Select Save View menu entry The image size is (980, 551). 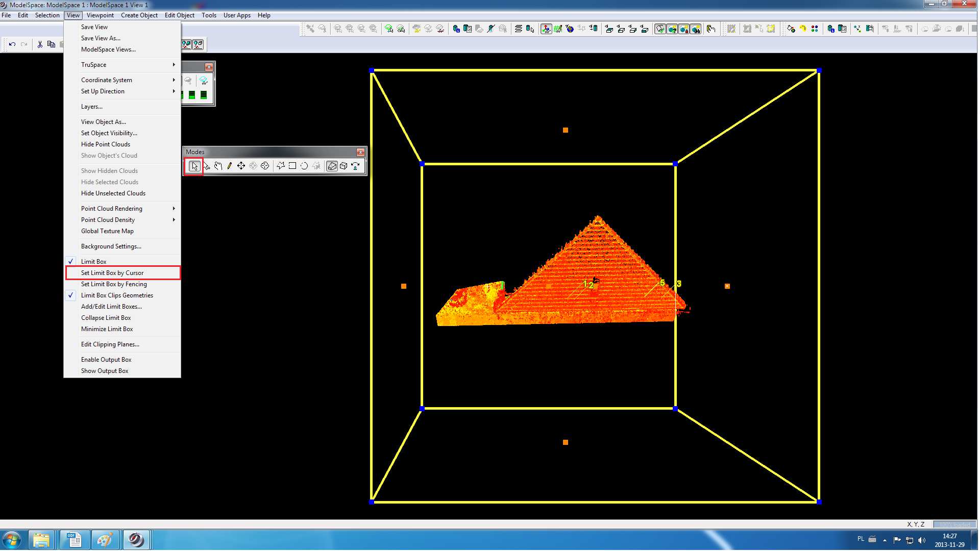point(122,27)
